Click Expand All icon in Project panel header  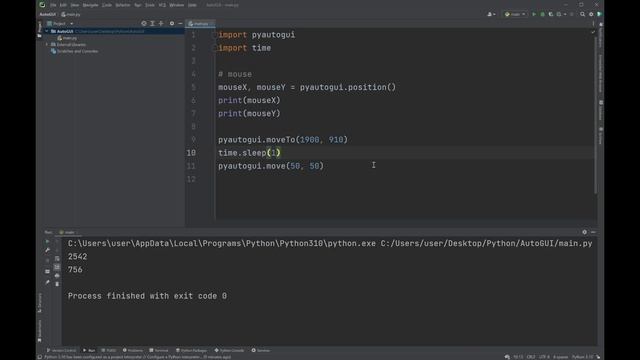point(152,24)
